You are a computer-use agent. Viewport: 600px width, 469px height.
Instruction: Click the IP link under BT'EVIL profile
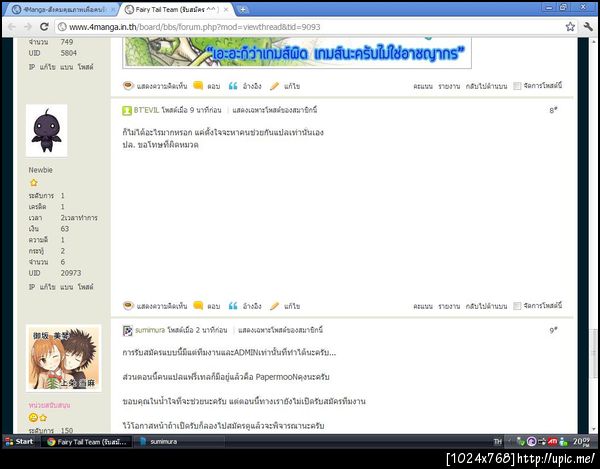pos(32,287)
